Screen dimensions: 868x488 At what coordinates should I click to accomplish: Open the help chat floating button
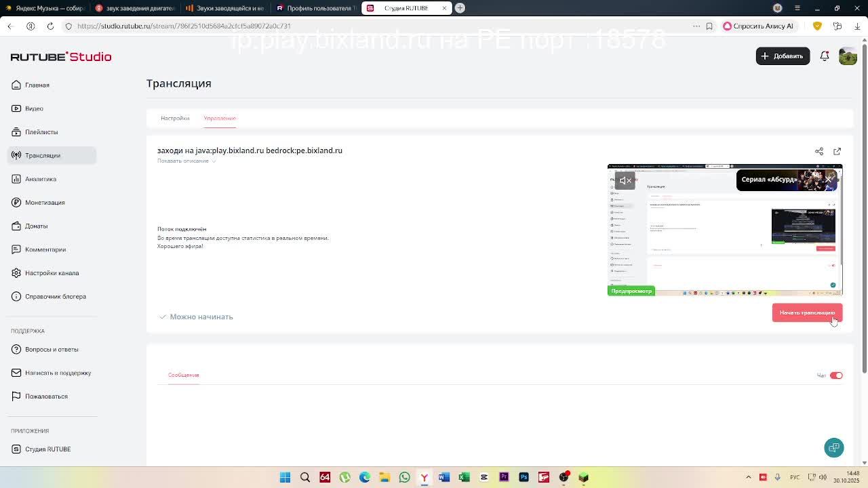(x=834, y=447)
